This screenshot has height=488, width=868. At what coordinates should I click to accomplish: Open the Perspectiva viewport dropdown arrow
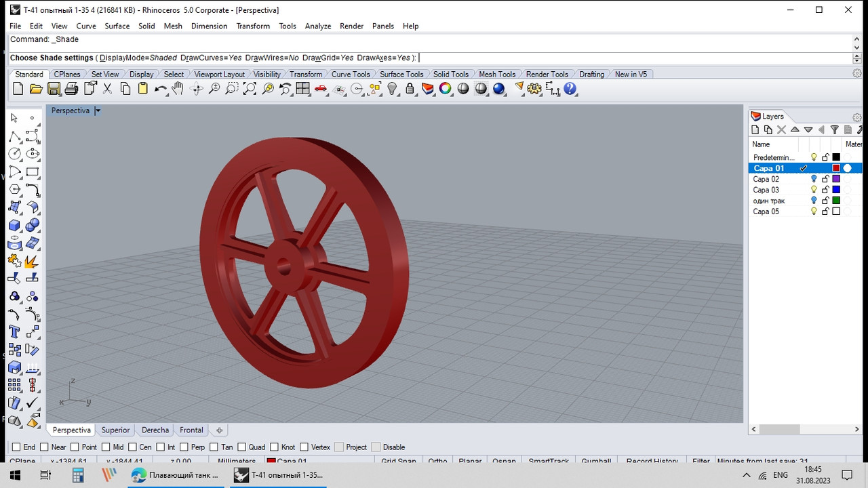coord(98,110)
